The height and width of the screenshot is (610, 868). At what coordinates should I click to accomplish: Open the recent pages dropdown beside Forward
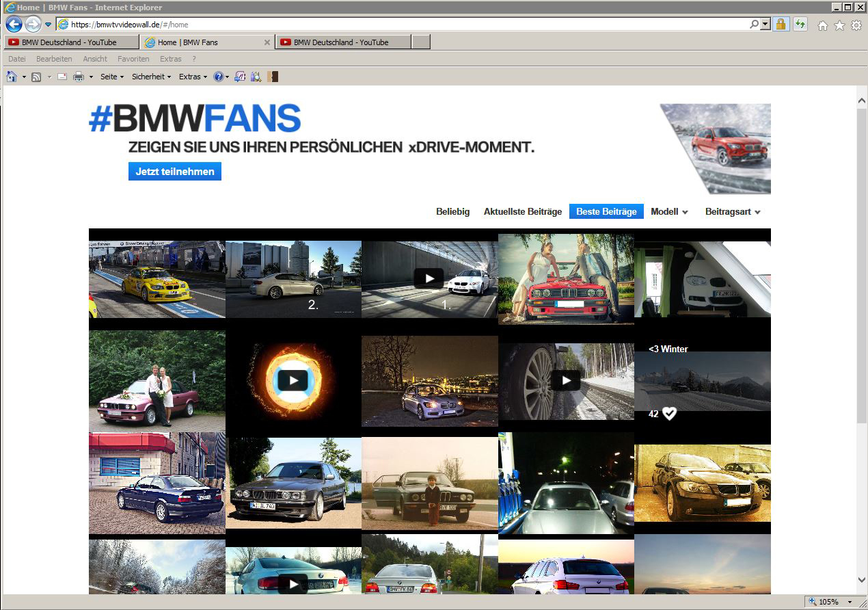(x=49, y=25)
